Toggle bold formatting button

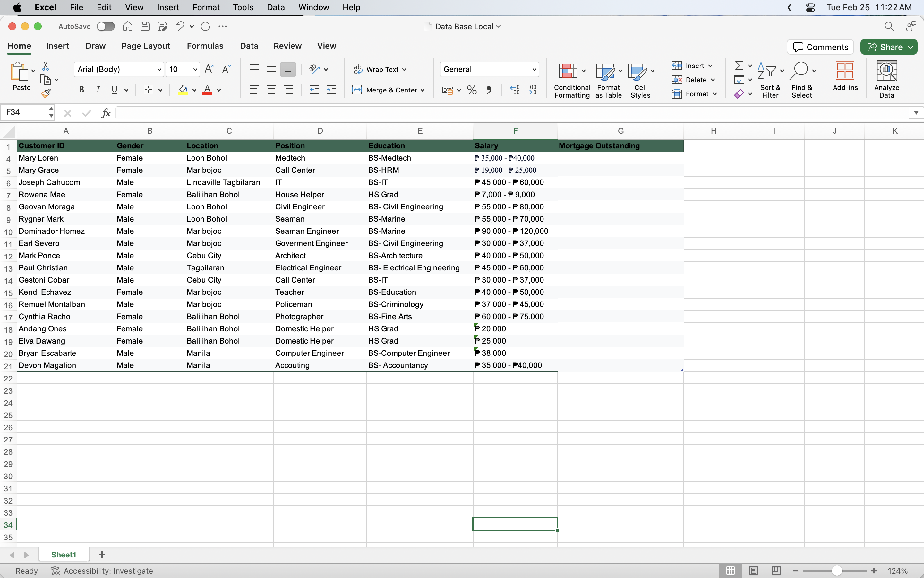coord(81,90)
